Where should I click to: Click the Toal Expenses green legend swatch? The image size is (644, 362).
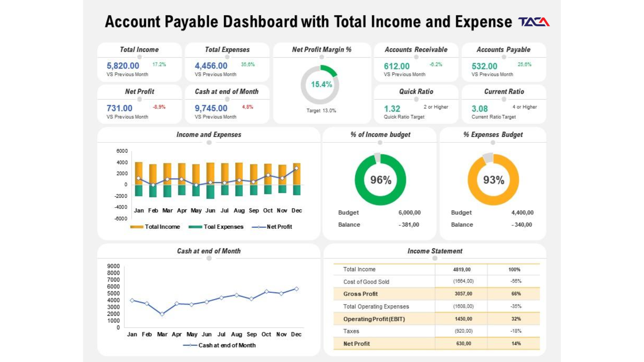pos(195,227)
